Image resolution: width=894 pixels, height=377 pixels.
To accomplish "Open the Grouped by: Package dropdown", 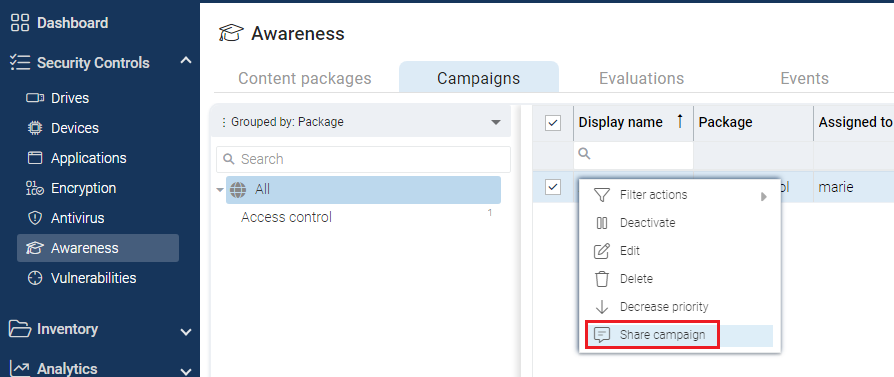I will pyautogui.click(x=360, y=122).
